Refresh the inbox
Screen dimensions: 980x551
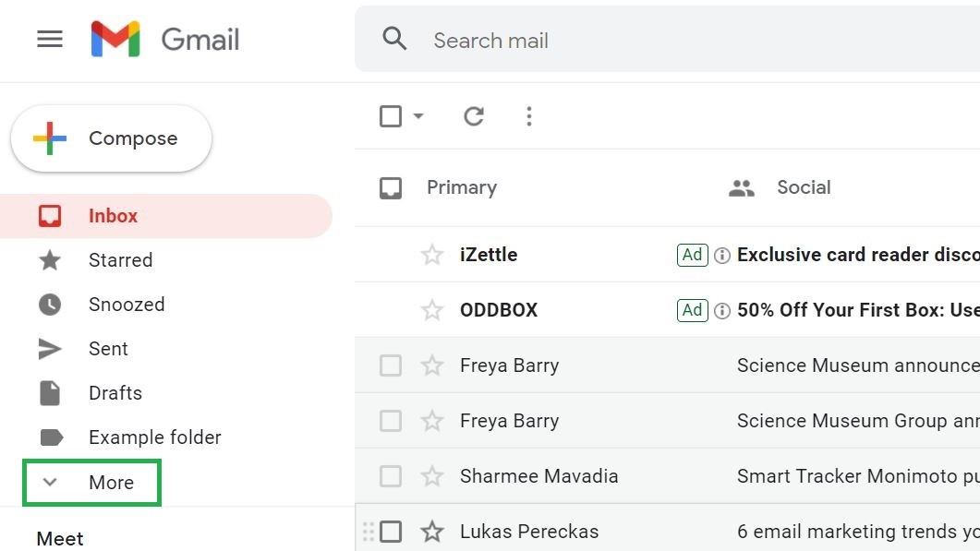point(474,116)
